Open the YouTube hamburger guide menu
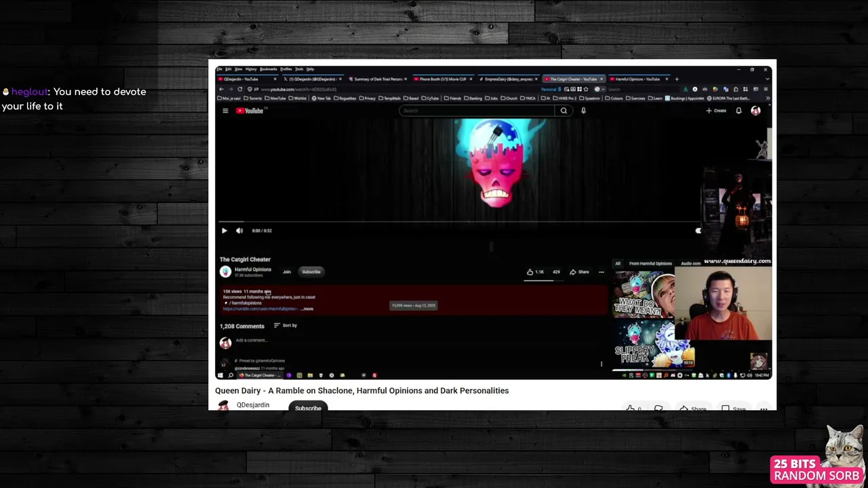Screen dimensions: 868x488 pyautogui.click(x=225, y=111)
